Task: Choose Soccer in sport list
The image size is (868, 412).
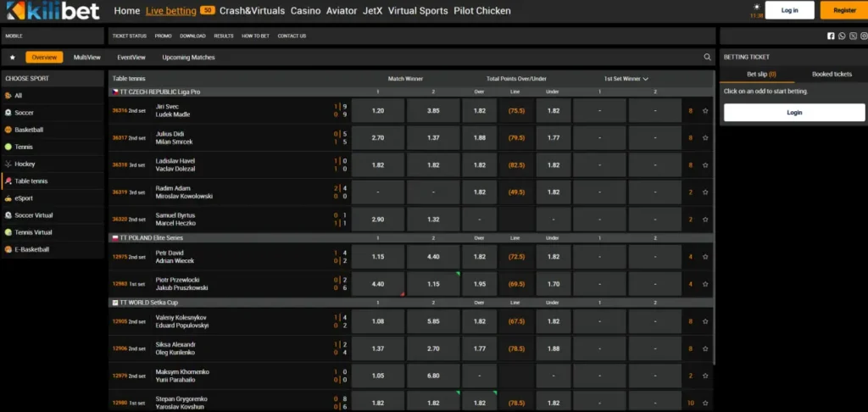Action: pos(53,113)
